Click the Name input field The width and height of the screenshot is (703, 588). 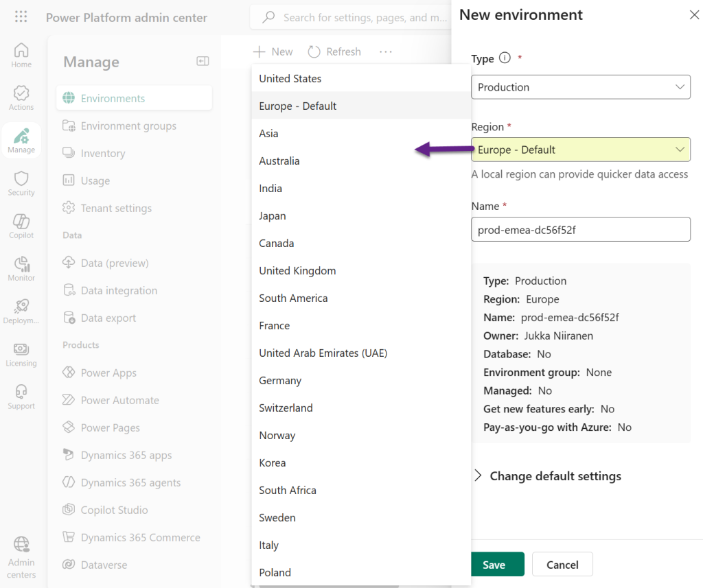point(581,229)
